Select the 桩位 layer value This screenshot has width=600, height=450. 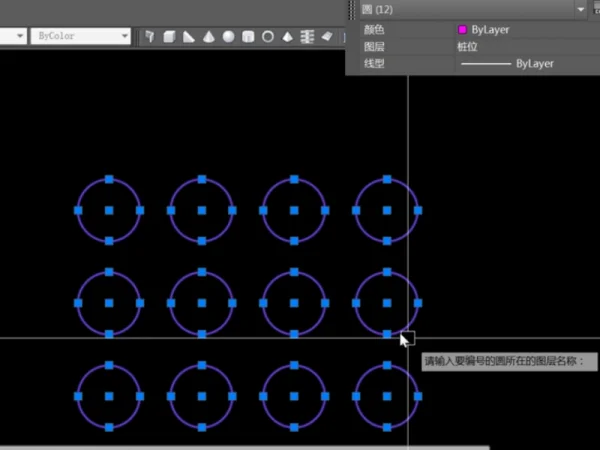(x=467, y=47)
